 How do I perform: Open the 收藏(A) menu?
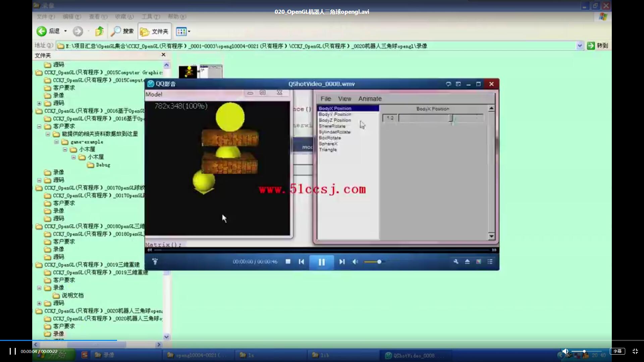124,16
